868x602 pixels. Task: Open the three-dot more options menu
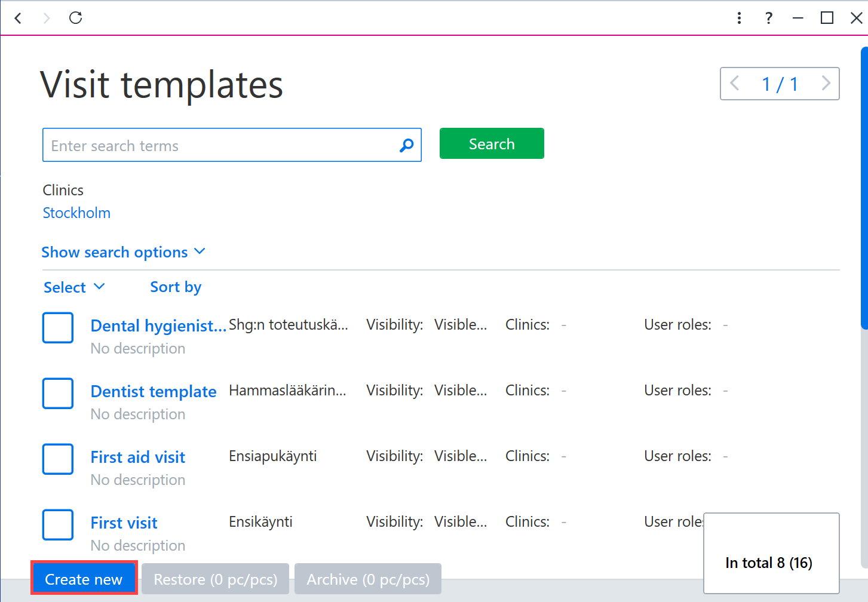[x=739, y=18]
